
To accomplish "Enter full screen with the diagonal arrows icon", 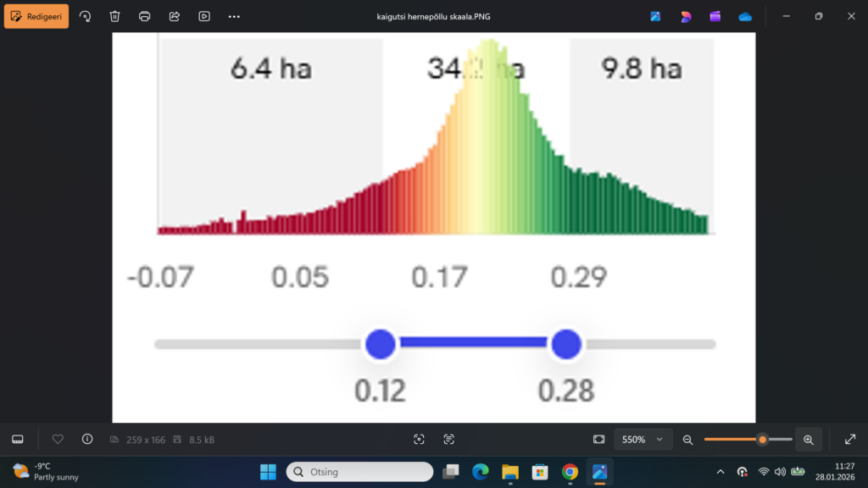I will (850, 440).
